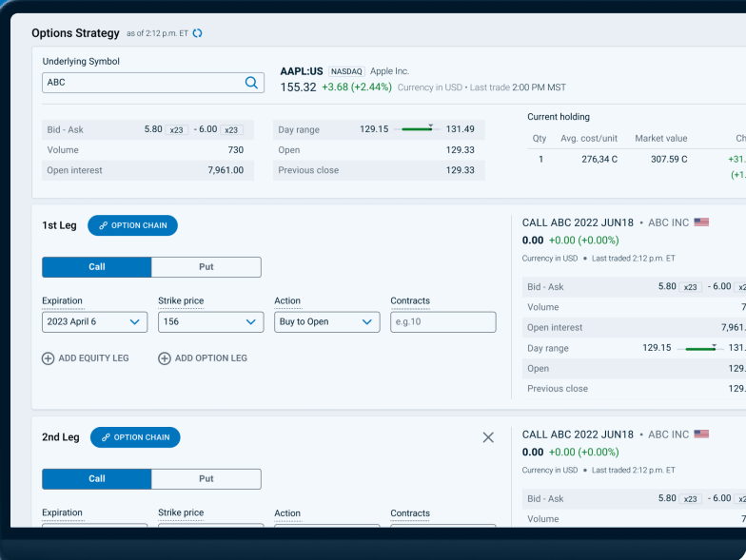Click the search magnifier in Underlying Symbol
This screenshot has height=560, width=746.
pos(251,83)
